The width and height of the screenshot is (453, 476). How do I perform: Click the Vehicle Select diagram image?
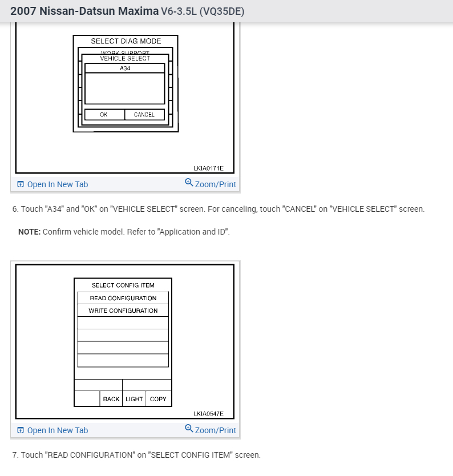tap(125, 98)
